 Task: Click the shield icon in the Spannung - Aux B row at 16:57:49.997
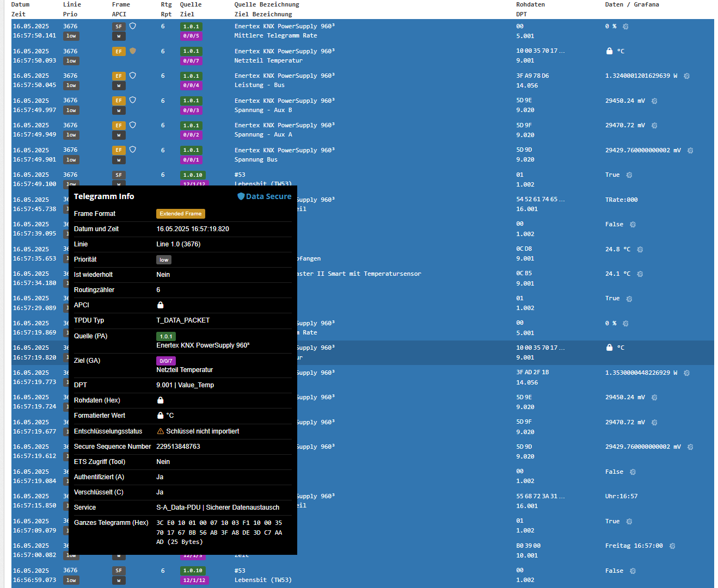pyautogui.click(x=133, y=100)
